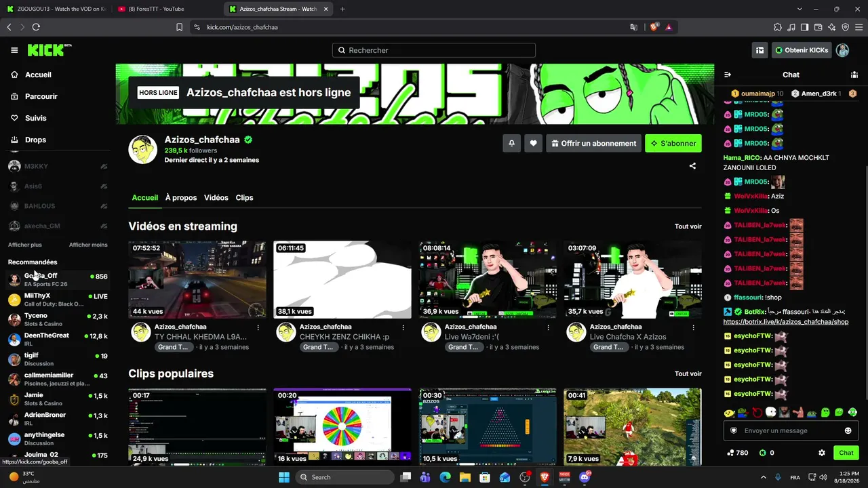This screenshot has width=868, height=488.
Task: Open the Kick hamburger sidebar menu
Action: tap(14, 50)
